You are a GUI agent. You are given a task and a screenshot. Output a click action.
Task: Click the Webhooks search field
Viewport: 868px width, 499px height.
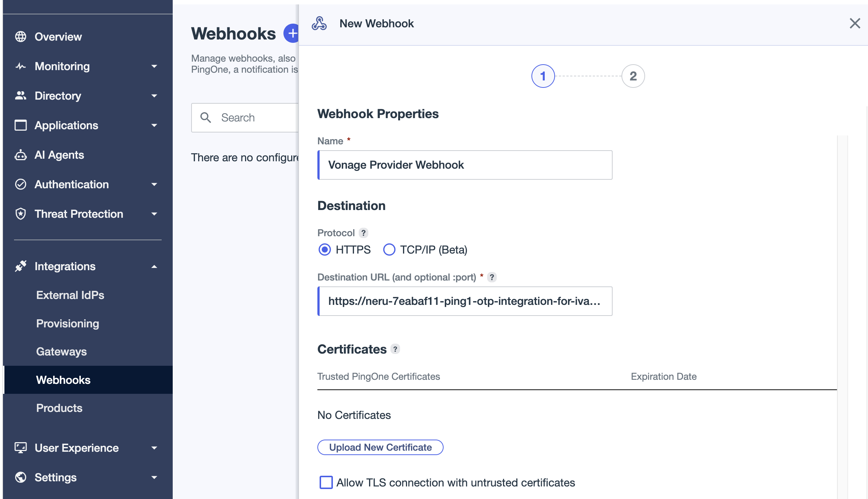pos(245,118)
